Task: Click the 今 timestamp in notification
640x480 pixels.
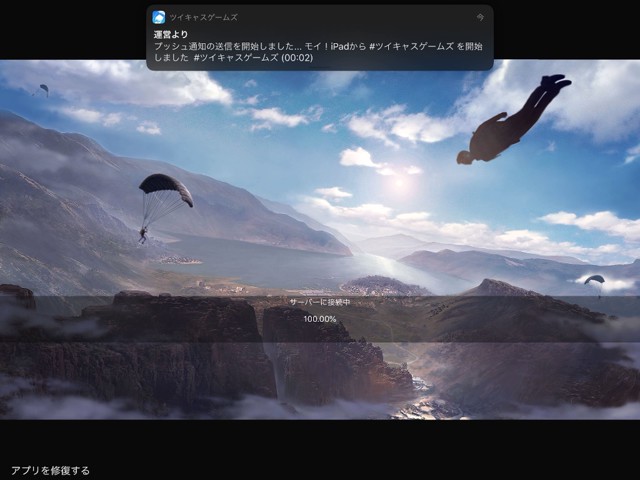Action: [480, 18]
